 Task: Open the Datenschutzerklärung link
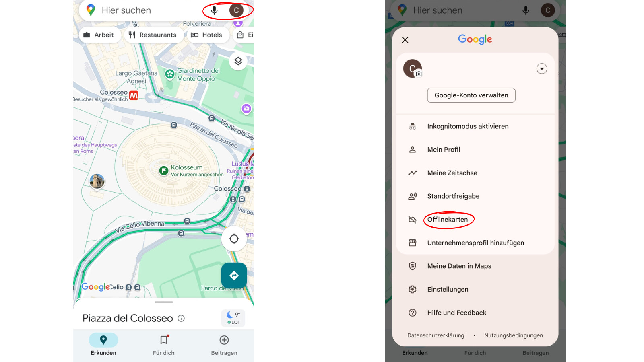[436, 335]
